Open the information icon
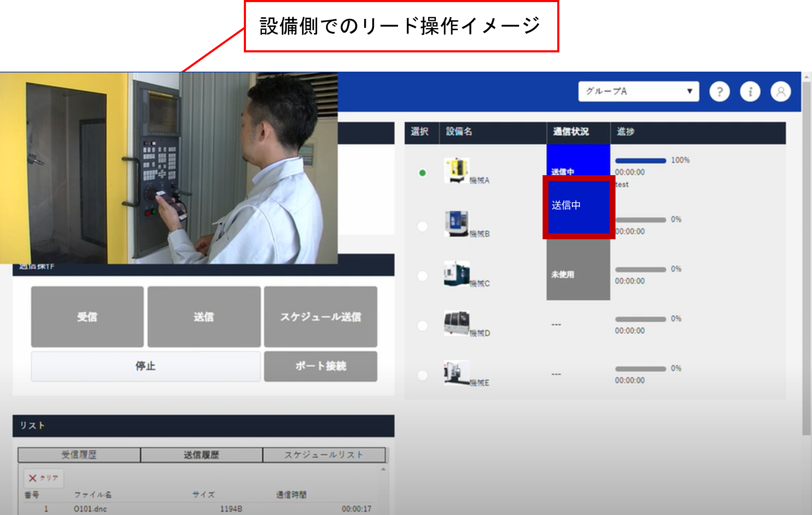 (750, 91)
